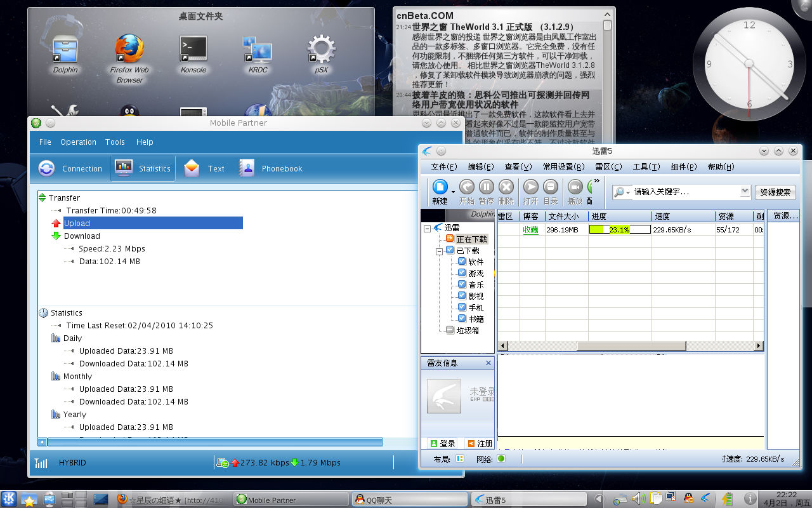Image resolution: width=812 pixels, height=508 pixels.
Task: Open Dolphin from the desktop folder
Action: 65,50
